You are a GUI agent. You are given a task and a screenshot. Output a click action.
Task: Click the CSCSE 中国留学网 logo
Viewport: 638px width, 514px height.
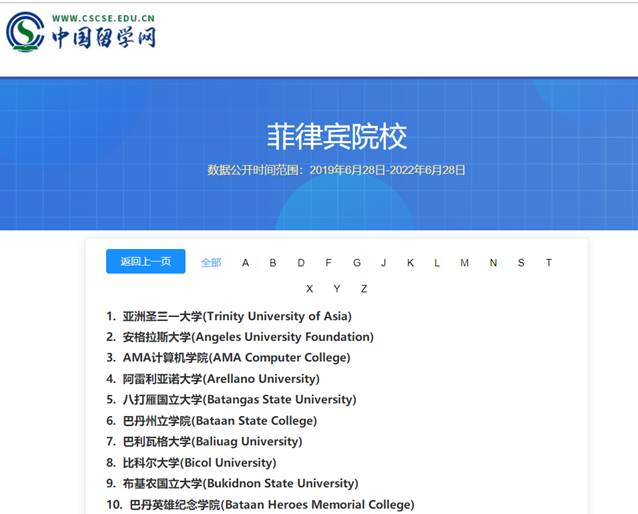82,33
